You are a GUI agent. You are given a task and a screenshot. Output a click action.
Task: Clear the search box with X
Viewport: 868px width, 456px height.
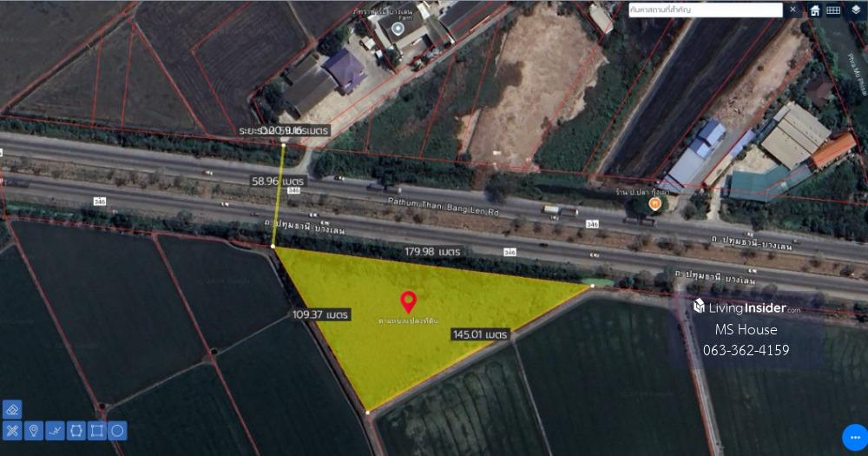point(792,10)
